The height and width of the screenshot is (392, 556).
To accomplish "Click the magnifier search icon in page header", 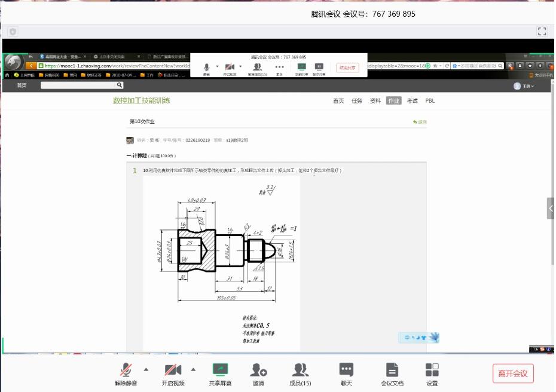I will tap(120, 85).
